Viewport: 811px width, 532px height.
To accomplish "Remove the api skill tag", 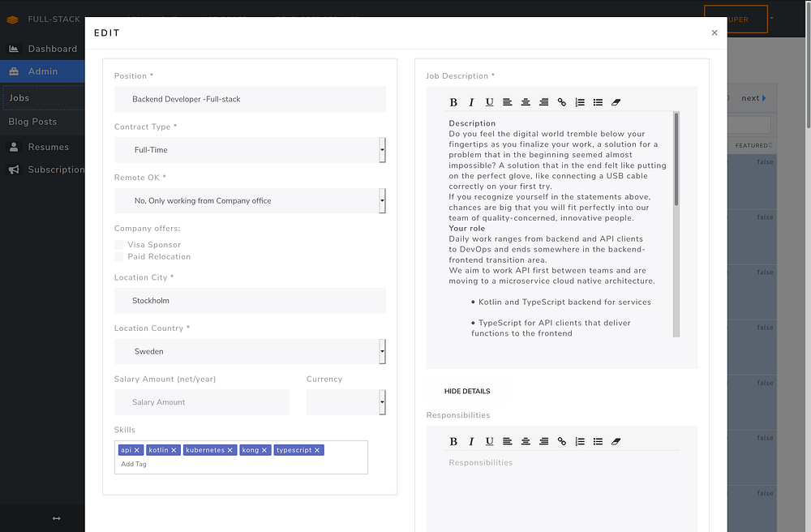I will point(137,450).
